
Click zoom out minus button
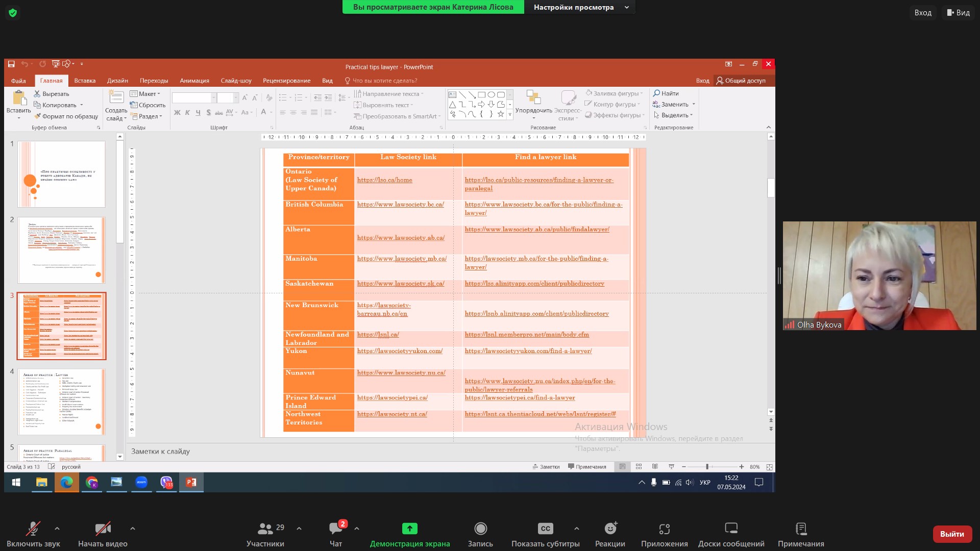684,467
